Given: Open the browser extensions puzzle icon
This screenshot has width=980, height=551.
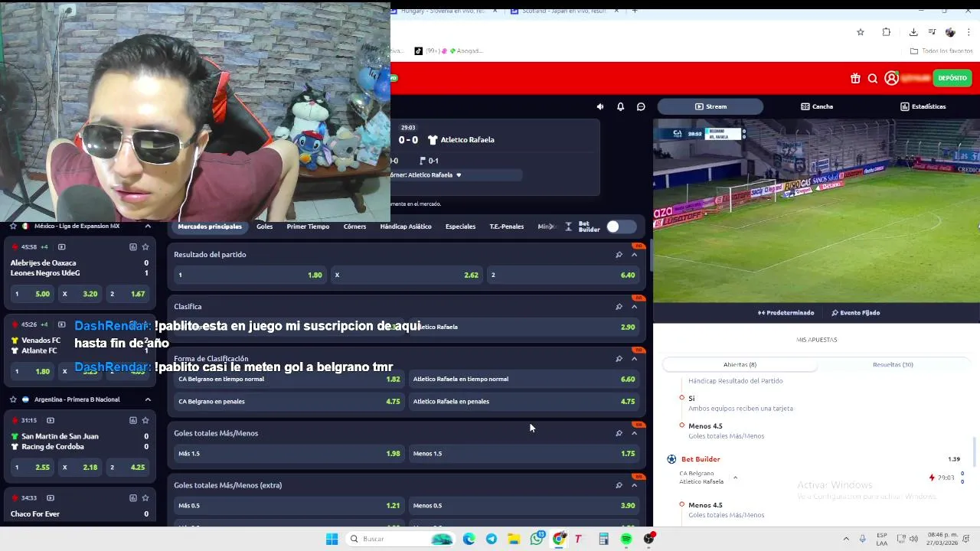Looking at the screenshot, I should [887, 32].
